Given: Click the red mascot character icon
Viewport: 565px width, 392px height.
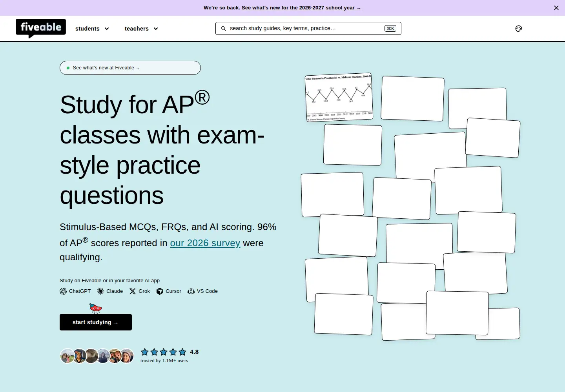Looking at the screenshot, I should (x=95, y=309).
